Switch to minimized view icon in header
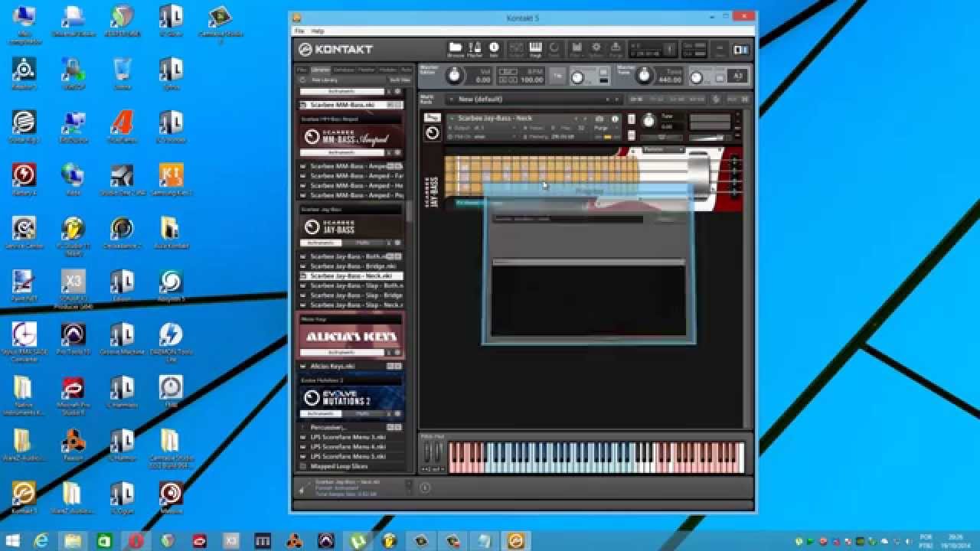This screenshot has width=980, height=551. pos(720,50)
